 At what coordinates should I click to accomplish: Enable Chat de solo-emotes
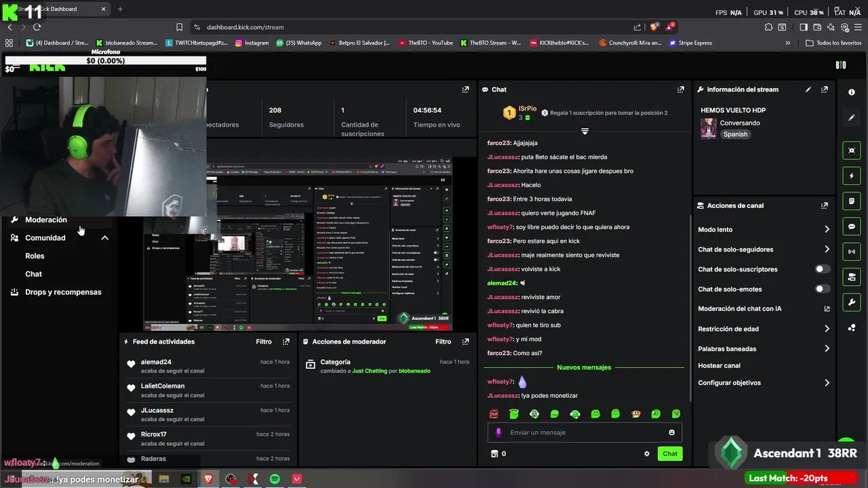click(x=822, y=289)
